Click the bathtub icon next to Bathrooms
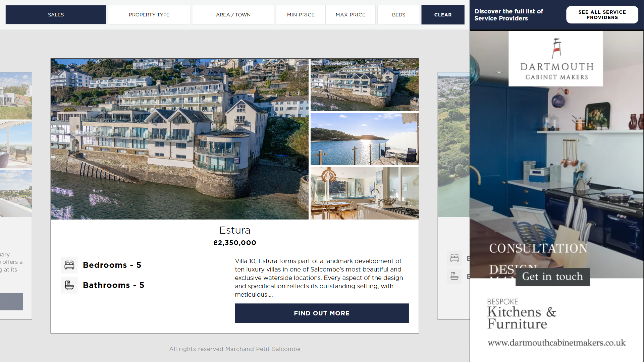Screen dimensions: 644x362 pyautogui.click(x=69, y=285)
